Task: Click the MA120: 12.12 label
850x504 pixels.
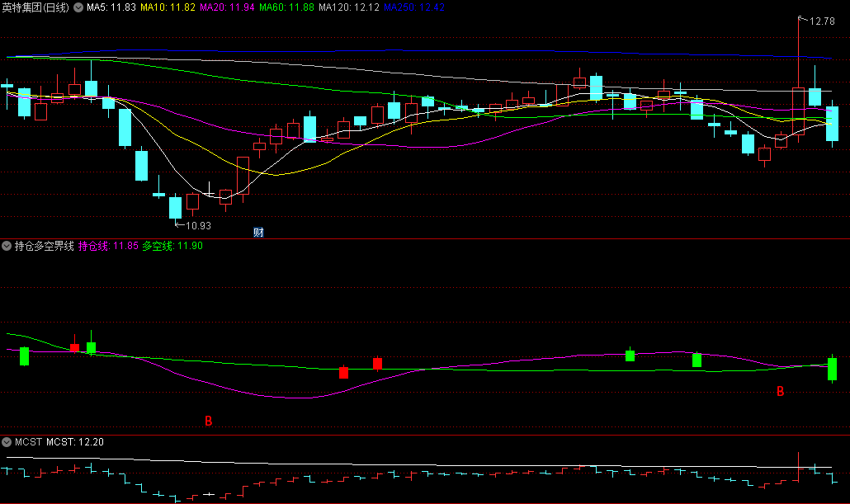Action: [x=349, y=7]
